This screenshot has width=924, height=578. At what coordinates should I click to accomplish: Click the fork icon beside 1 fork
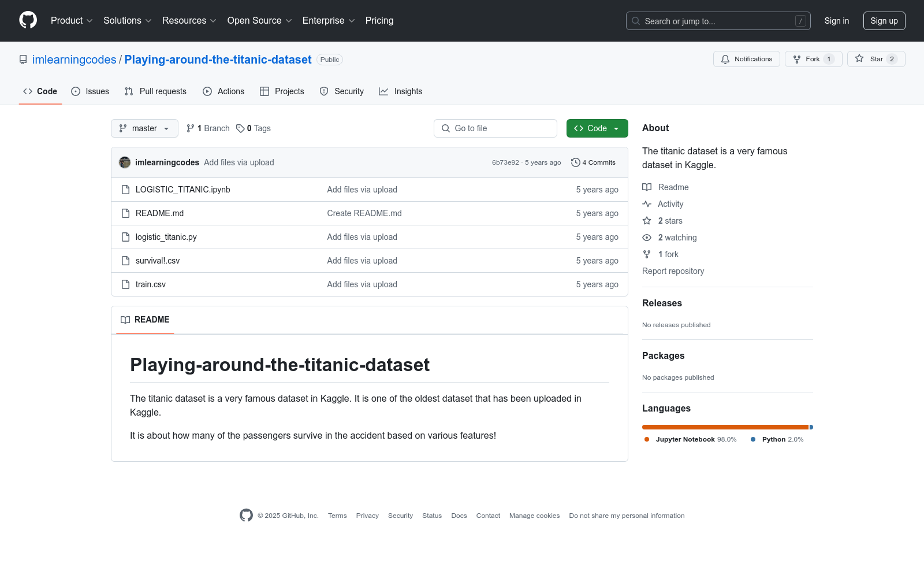click(647, 254)
